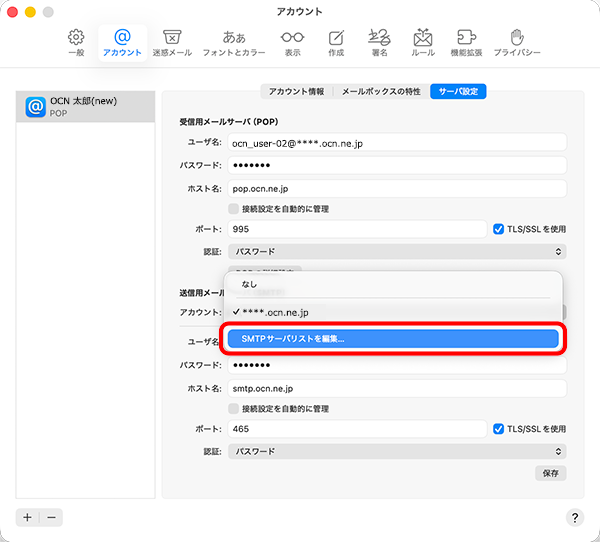This screenshot has width=600, height=542.
Task: Enable 接続設定を自動的に管理 under pop.ocn.ne.jp
Action: coord(234,209)
